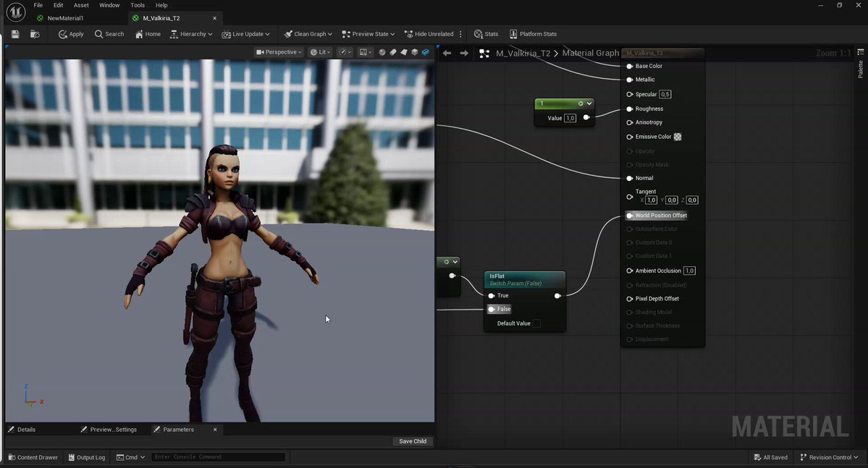Toggle IsFlat Default Value checkbox
This screenshot has height=468, width=868.
(x=536, y=323)
